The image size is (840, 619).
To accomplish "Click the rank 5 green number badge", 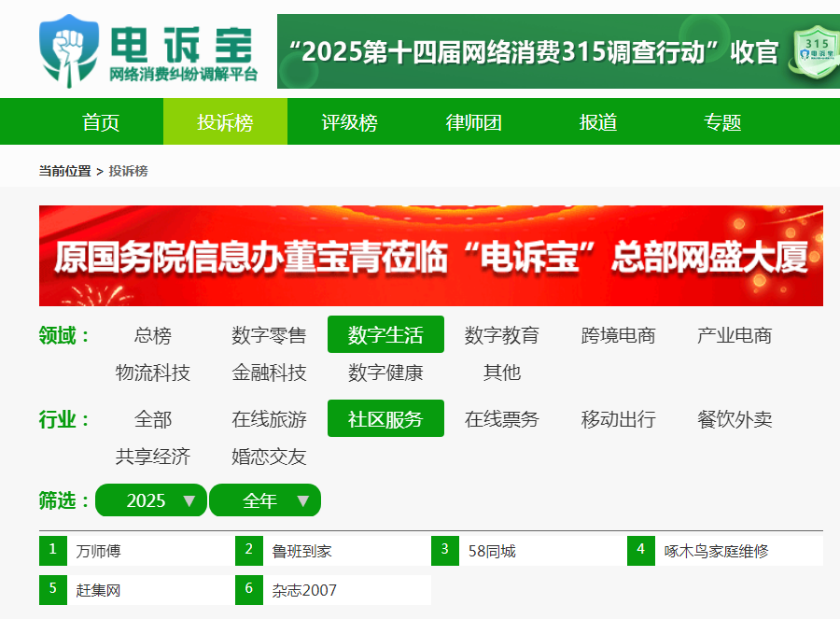I will (x=53, y=589).
